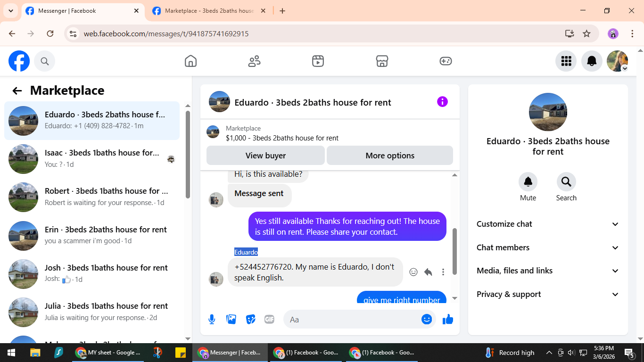The height and width of the screenshot is (362, 644).
Task: Open the Menu grid icon
Action: point(566,61)
